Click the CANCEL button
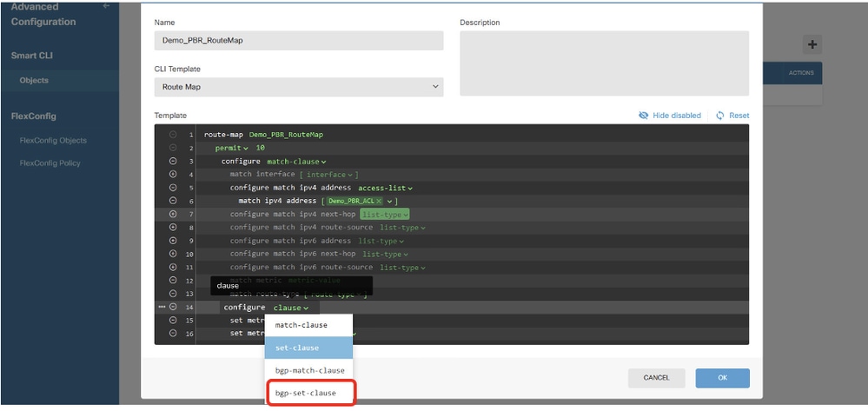 (657, 378)
